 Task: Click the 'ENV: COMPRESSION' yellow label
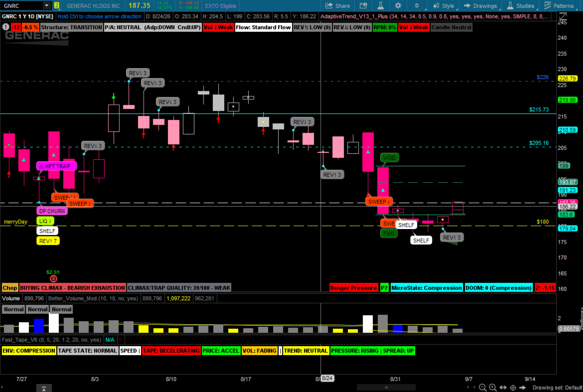(29, 350)
